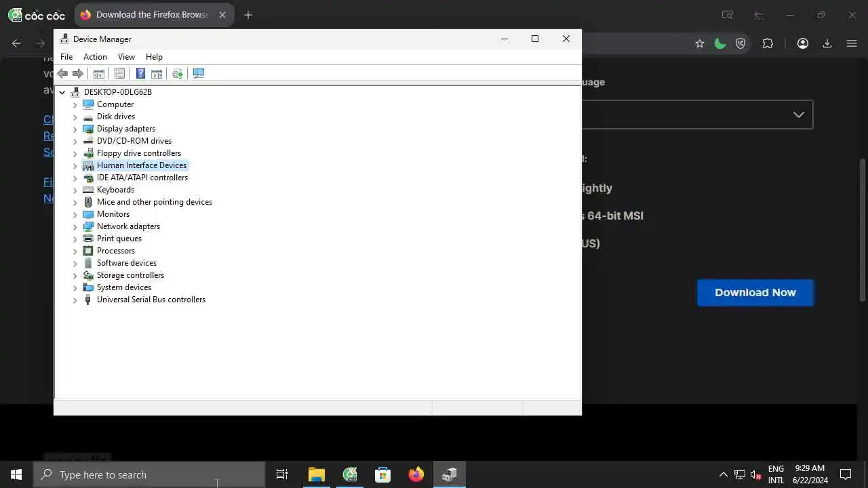Open the browser hamburger menu
Viewport: 868px width, 488px height.
tap(852, 43)
